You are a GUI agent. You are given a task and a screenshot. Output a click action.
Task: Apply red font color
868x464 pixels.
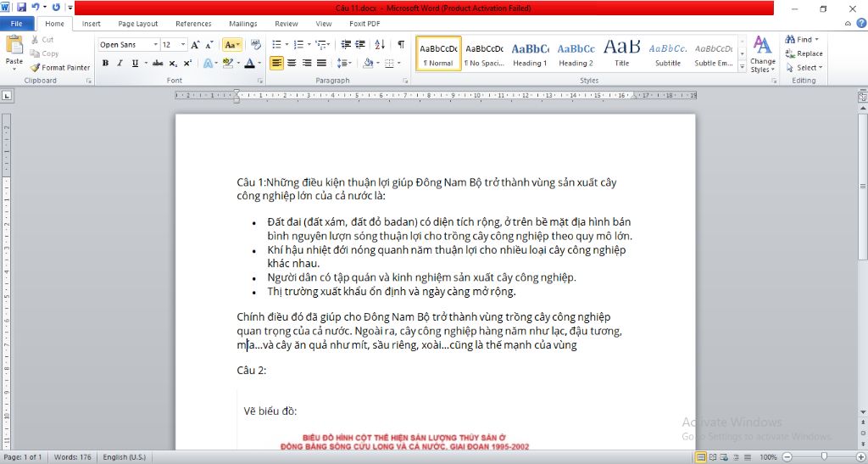pos(250,63)
